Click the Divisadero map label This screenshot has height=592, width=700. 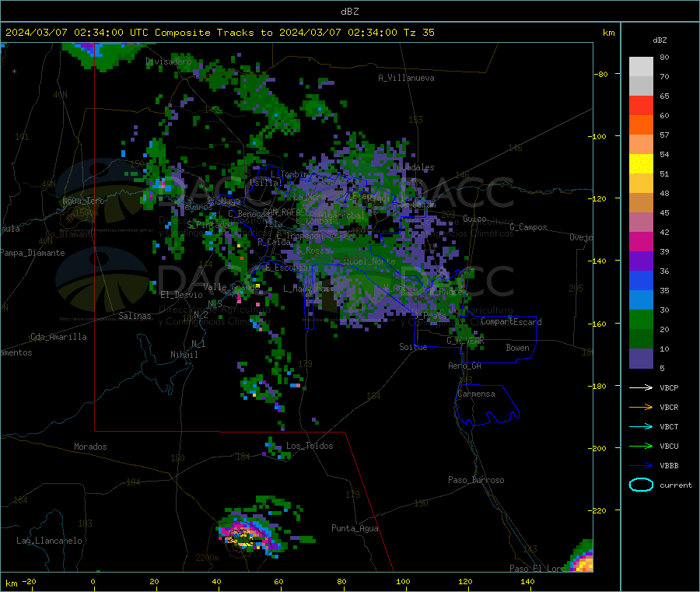click(x=168, y=61)
